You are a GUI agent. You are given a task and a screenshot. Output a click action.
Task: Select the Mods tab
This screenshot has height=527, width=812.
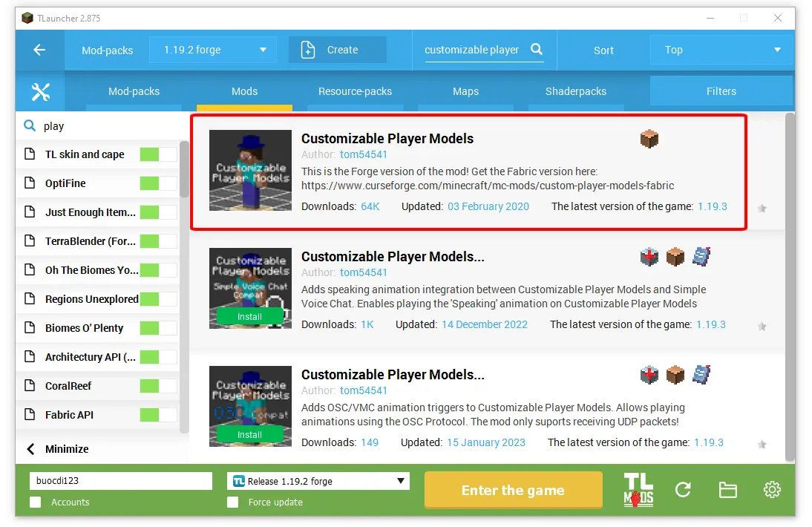pos(244,91)
